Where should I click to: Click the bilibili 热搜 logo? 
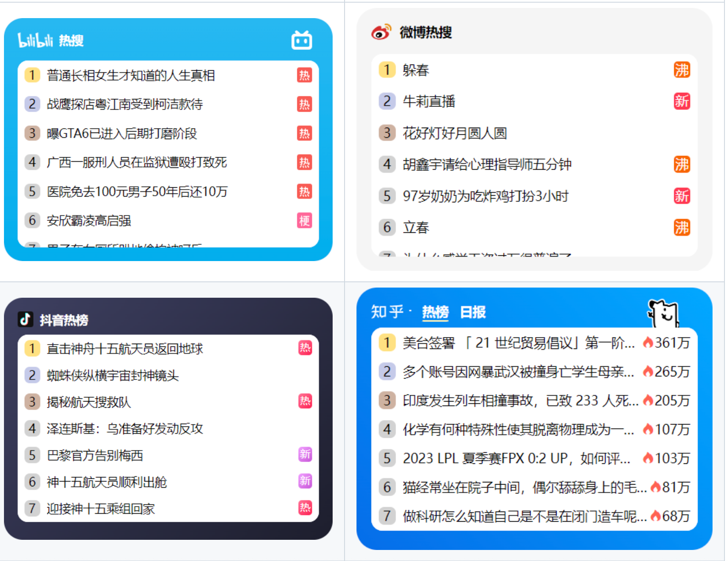tap(51, 40)
